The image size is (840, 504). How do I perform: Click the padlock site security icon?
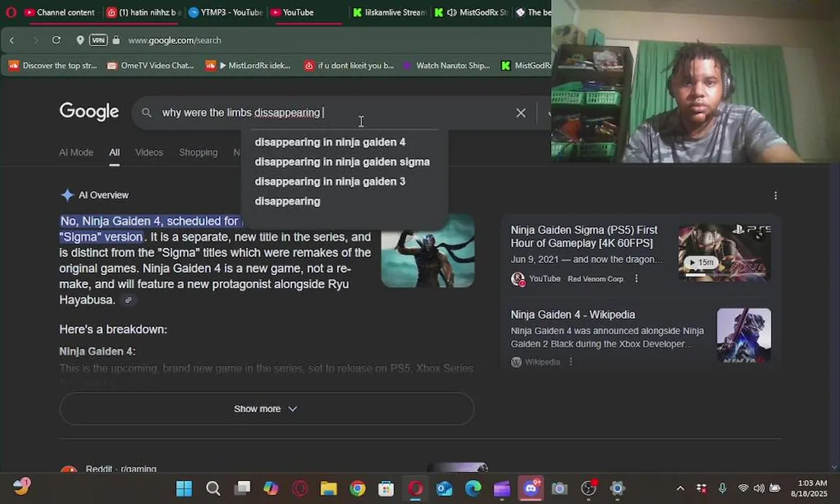pyautogui.click(x=116, y=41)
